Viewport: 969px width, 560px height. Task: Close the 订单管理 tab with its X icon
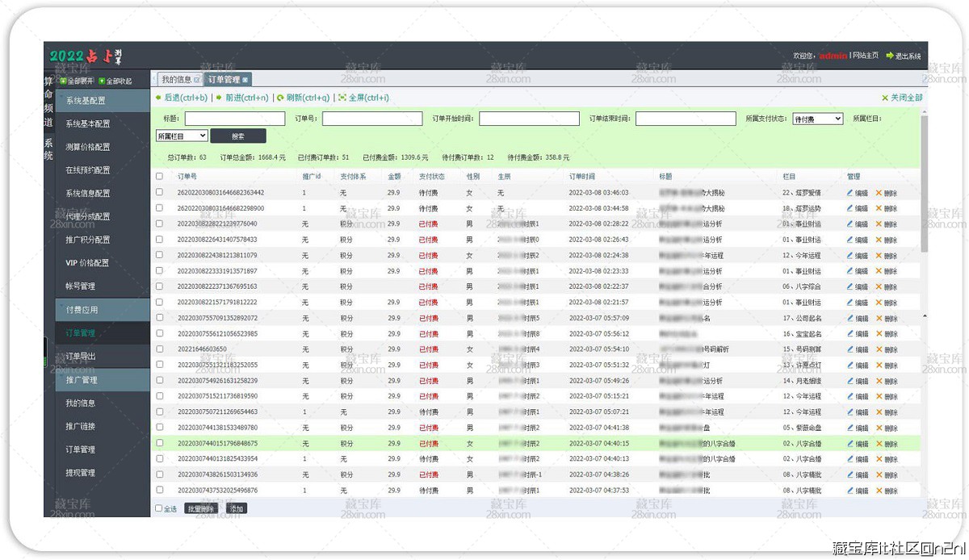click(245, 79)
